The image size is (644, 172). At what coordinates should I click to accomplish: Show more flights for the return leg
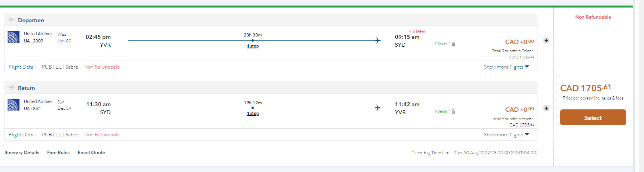pyautogui.click(x=506, y=135)
